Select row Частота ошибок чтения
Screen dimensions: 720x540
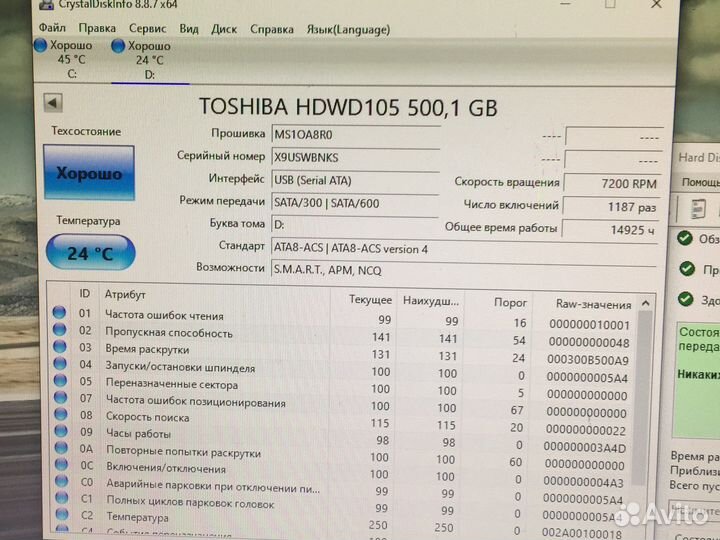[x=342, y=318]
